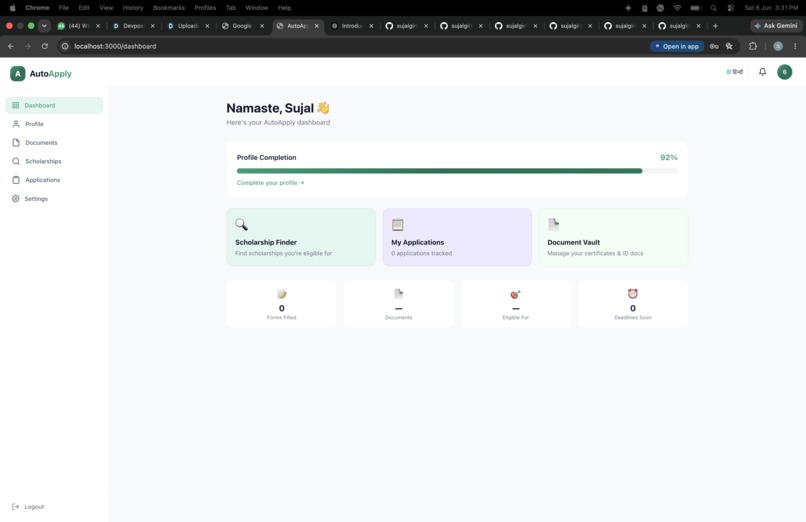806x522 pixels.
Task: Open the Document Vault card
Action: click(x=613, y=237)
